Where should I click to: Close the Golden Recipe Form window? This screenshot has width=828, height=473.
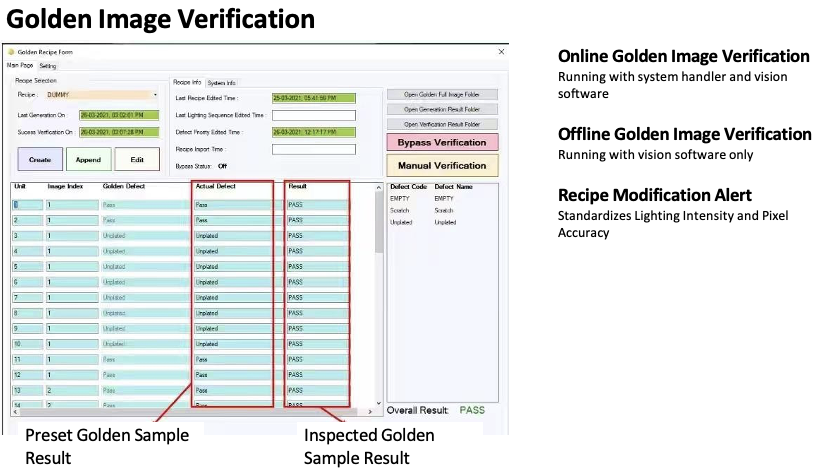point(501,52)
